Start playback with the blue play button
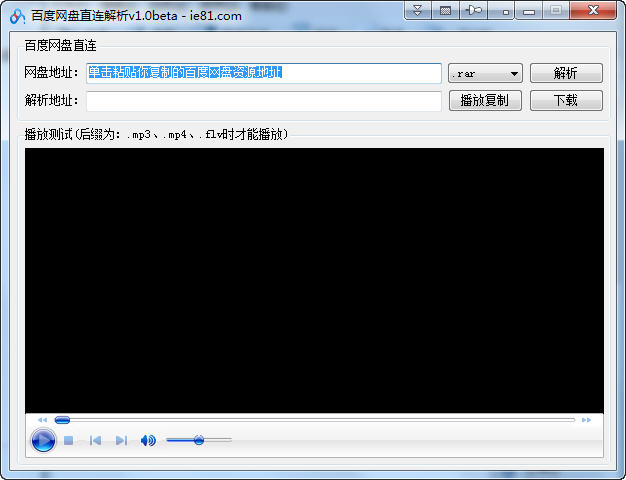Viewport: 626px width, 480px height. (x=43, y=440)
